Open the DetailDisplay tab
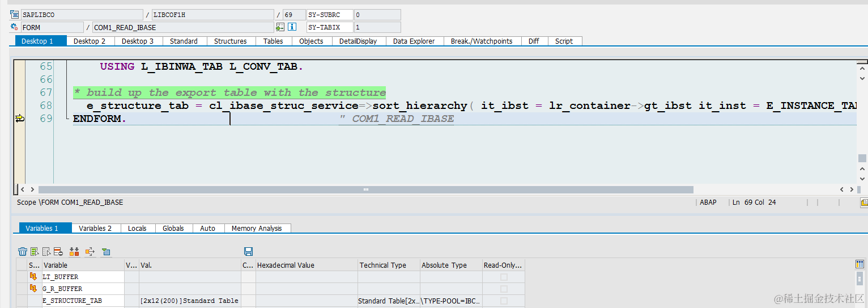The width and height of the screenshot is (868, 308). 358,41
